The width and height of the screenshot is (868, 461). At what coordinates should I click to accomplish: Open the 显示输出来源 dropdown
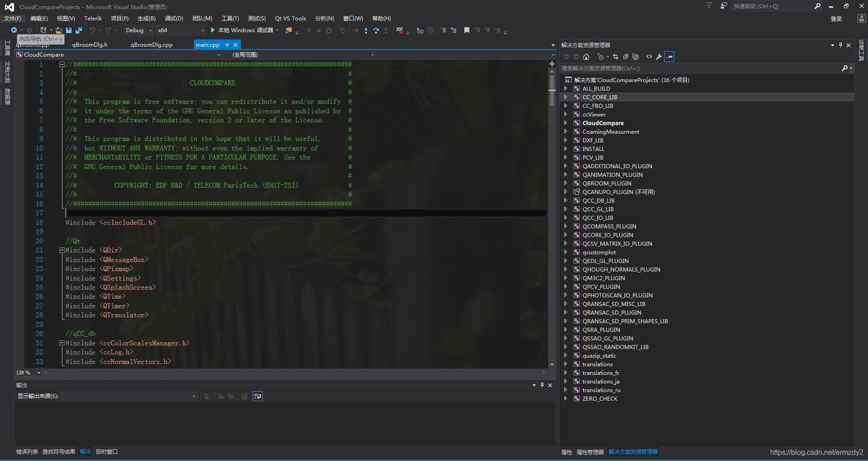(x=129, y=396)
